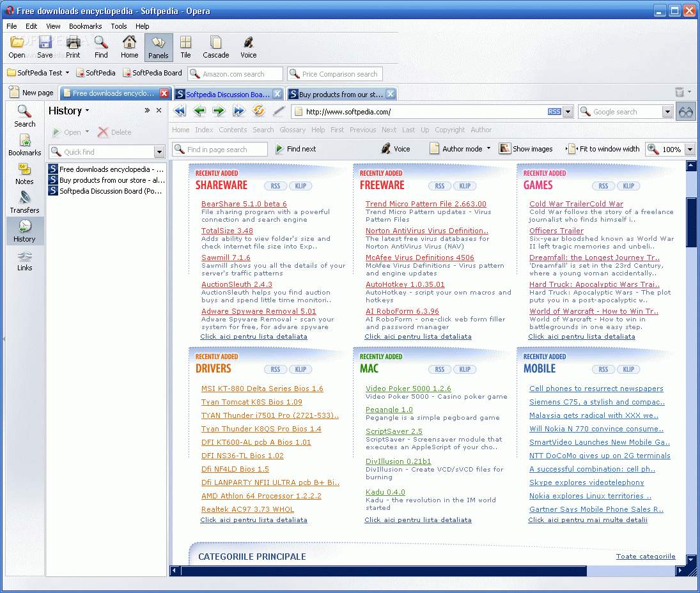Open the Notes sidebar panel
The height and width of the screenshot is (593, 700).
(x=24, y=173)
